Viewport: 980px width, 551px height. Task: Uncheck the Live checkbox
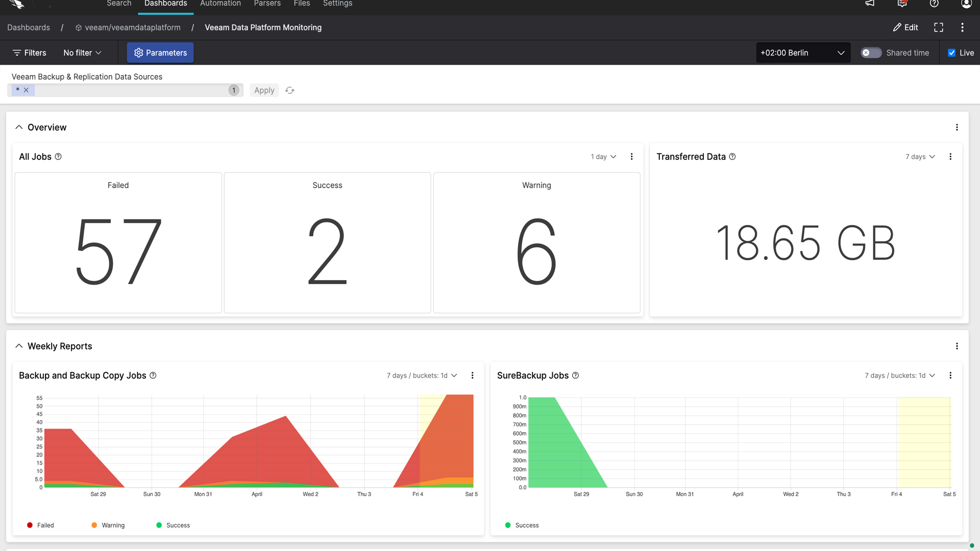point(951,53)
